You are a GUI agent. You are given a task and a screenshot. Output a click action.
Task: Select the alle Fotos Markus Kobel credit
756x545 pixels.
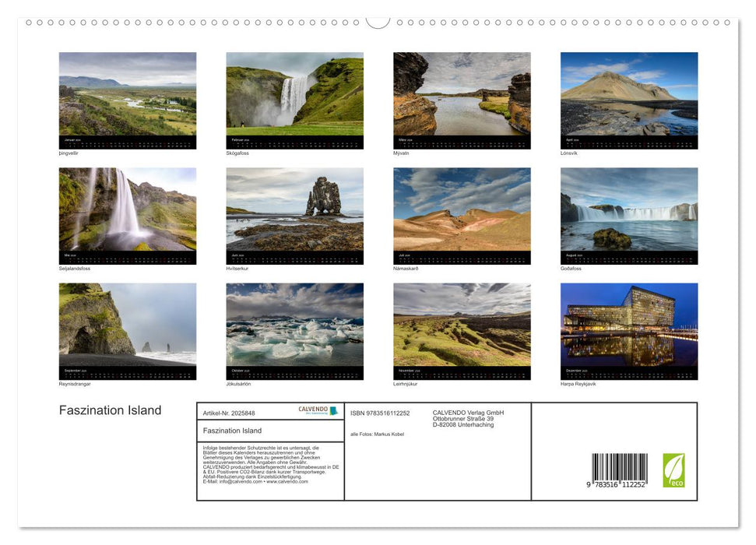(377, 433)
